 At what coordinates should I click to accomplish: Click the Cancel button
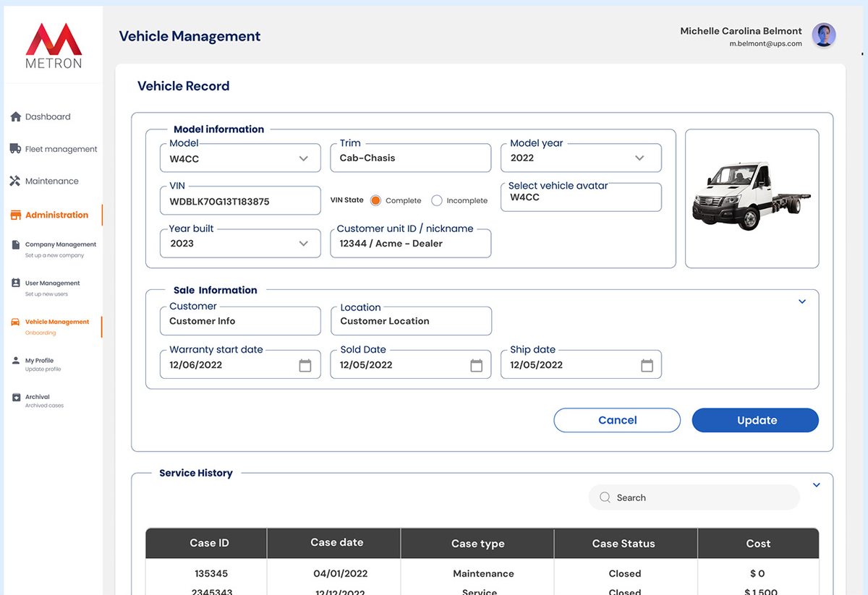(x=617, y=420)
